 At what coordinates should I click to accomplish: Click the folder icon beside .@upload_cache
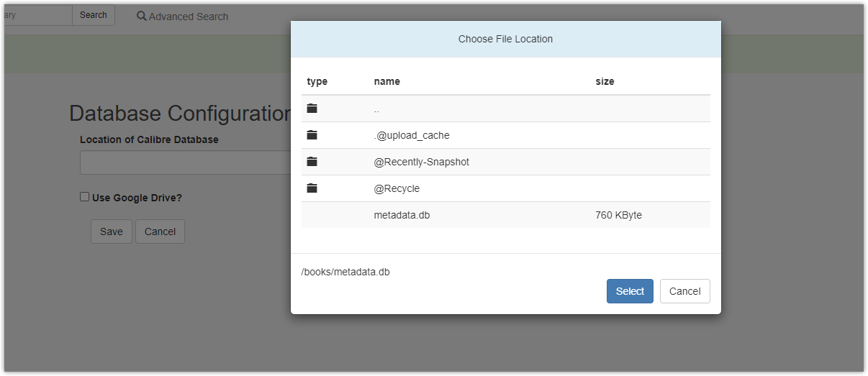(312, 135)
